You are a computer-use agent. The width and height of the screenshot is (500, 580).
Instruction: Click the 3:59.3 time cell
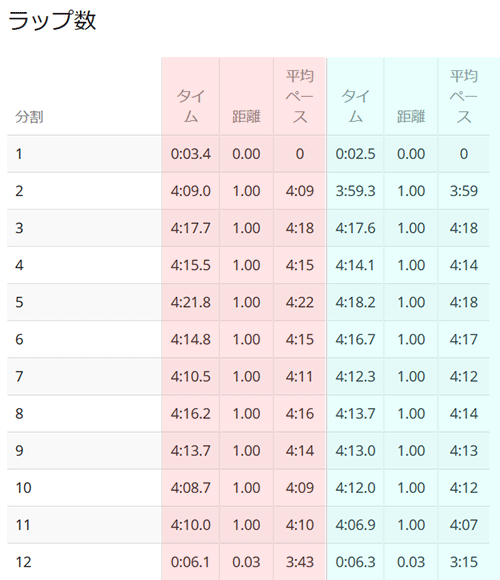click(355, 191)
